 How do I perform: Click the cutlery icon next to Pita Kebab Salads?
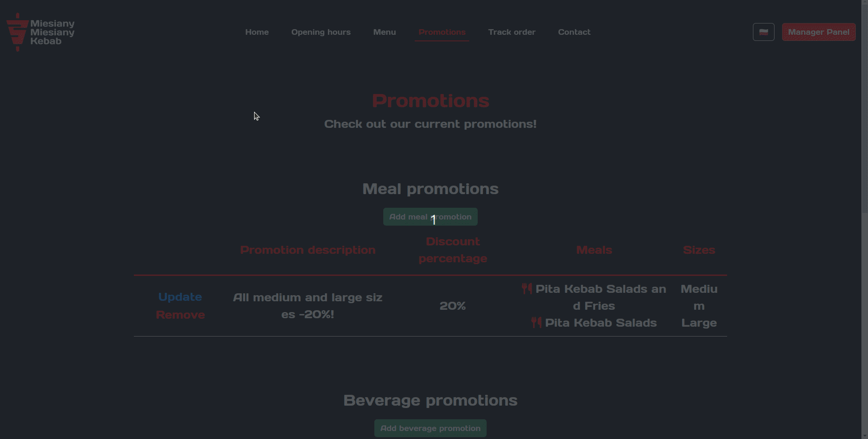(536, 322)
